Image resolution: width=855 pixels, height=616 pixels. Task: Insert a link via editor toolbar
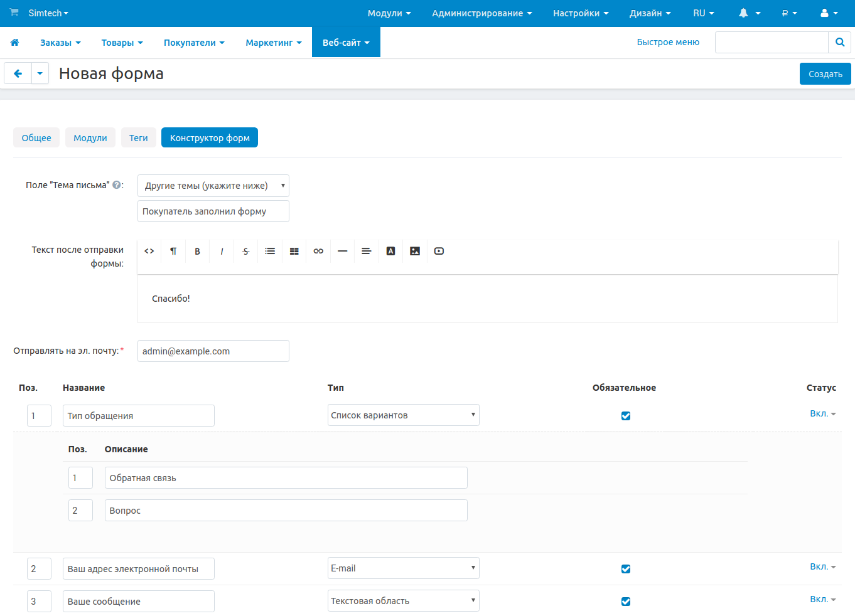click(x=318, y=251)
